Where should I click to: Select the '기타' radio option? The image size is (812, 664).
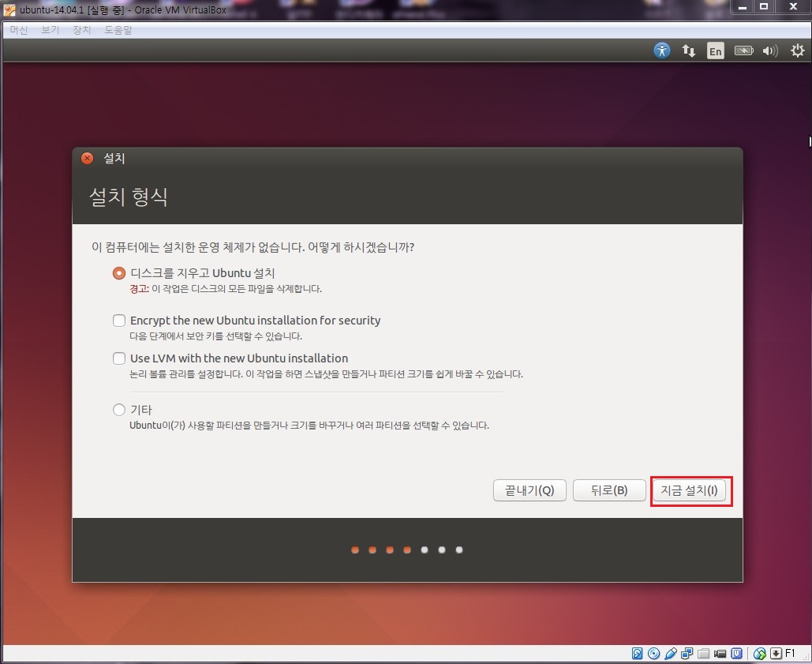(x=119, y=410)
